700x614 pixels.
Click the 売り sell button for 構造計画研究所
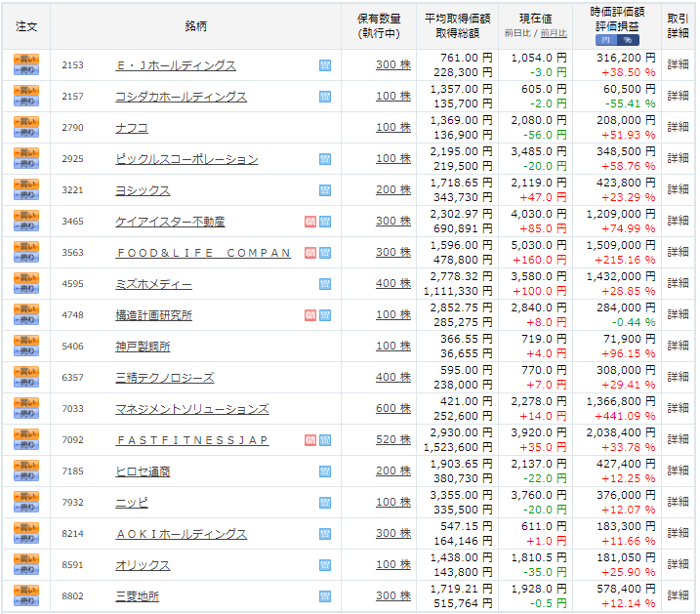pos(26,320)
